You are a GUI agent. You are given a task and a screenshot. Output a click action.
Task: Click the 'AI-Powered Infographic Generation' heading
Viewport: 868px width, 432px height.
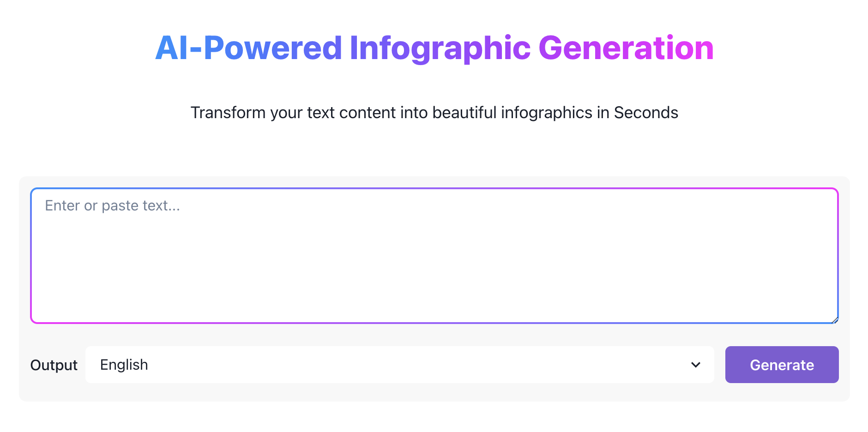point(434,48)
